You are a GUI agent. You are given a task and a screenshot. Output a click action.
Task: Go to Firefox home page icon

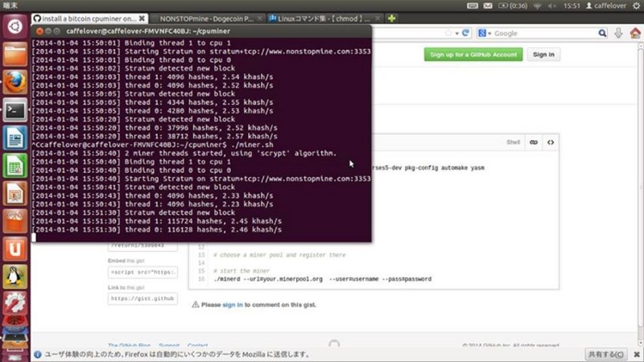click(x=635, y=33)
